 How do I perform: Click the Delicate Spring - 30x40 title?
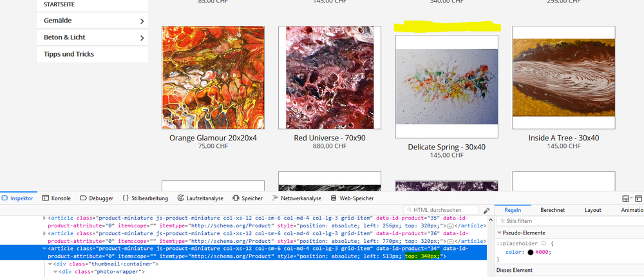(446, 147)
